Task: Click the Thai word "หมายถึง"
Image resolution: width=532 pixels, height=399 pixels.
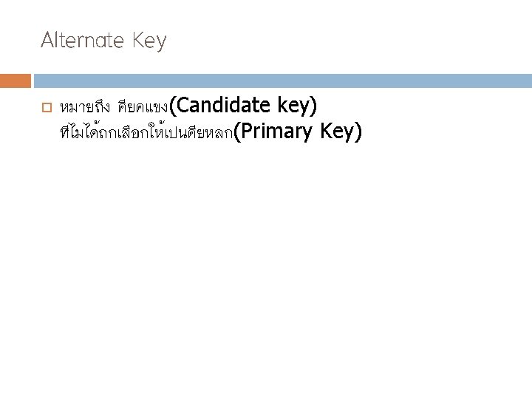Action: point(85,107)
